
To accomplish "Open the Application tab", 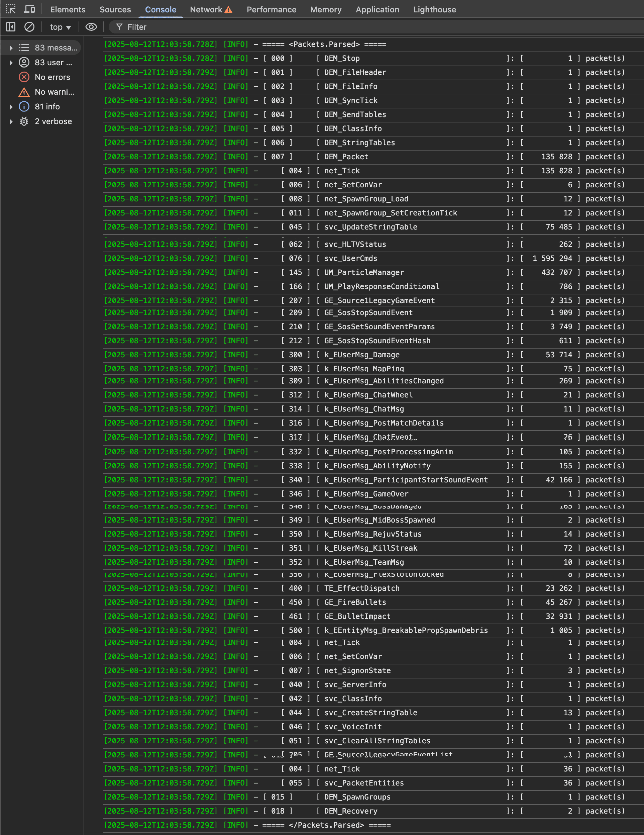I will (x=377, y=10).
